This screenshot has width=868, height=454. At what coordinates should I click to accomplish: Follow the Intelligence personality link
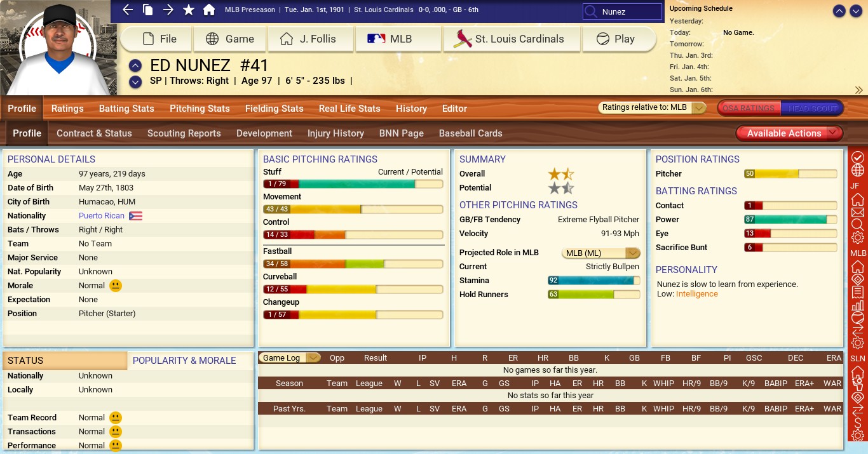tap(697, 294)
